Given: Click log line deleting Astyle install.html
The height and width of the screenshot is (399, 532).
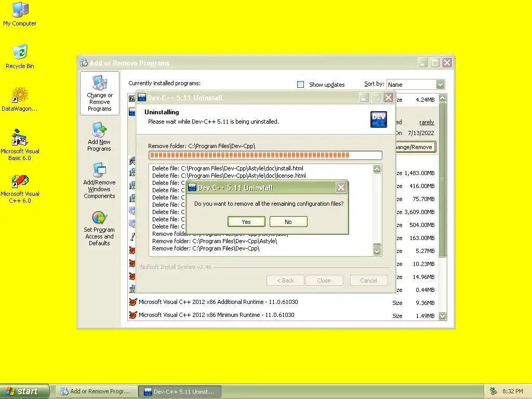Looking at the screenshot, I should [x=228, y=168].
